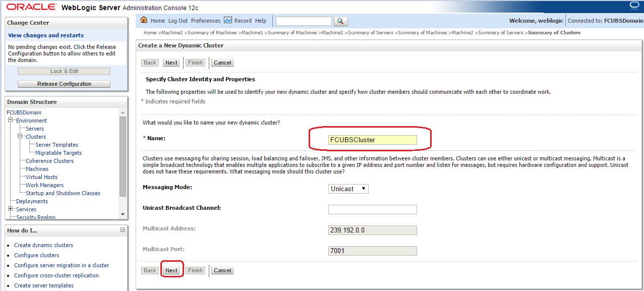Click the Release Configuration button

[x=64, y=84]
